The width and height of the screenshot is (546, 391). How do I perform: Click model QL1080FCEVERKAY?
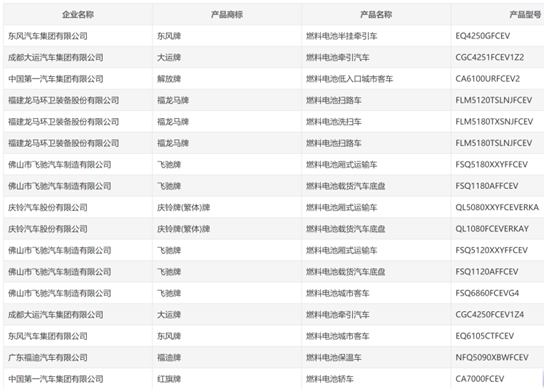(492, 229)
